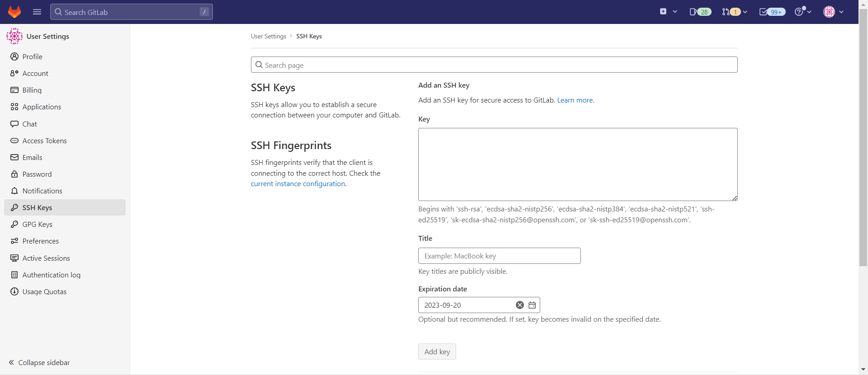Click the Billing credit card icon
The image size is (868, 375).
[x=14, y=90]
